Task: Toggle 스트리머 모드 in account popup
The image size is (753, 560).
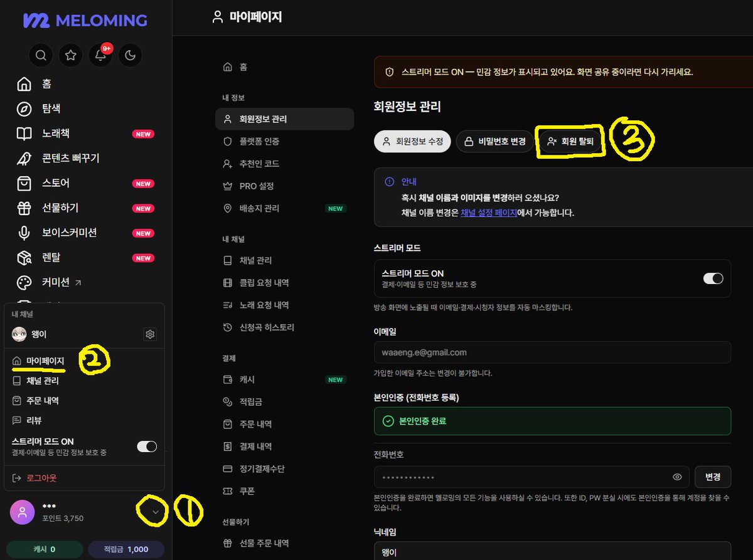Action: 147,446
